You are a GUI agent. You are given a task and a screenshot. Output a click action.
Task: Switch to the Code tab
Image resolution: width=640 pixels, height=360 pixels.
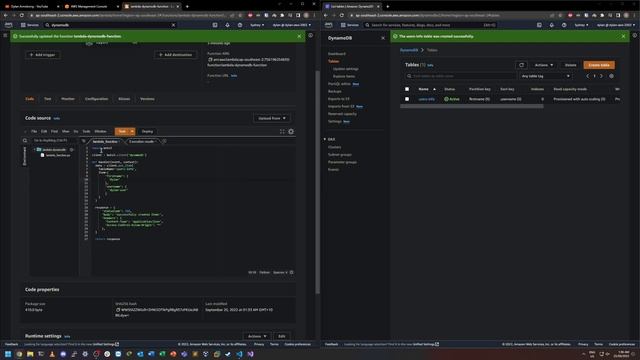(x=30, y=99)
